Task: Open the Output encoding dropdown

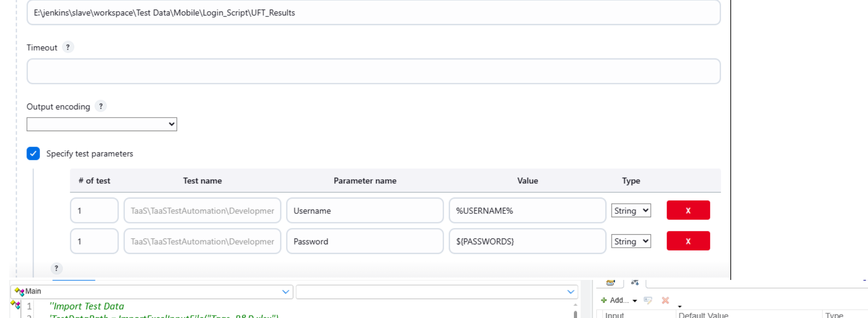Action: [102, 124]
